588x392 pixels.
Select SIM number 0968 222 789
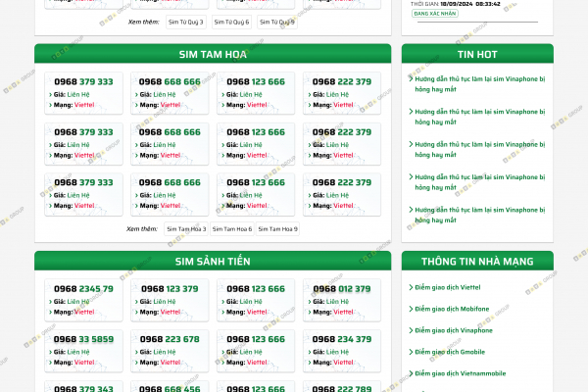[x=342, y=389]
